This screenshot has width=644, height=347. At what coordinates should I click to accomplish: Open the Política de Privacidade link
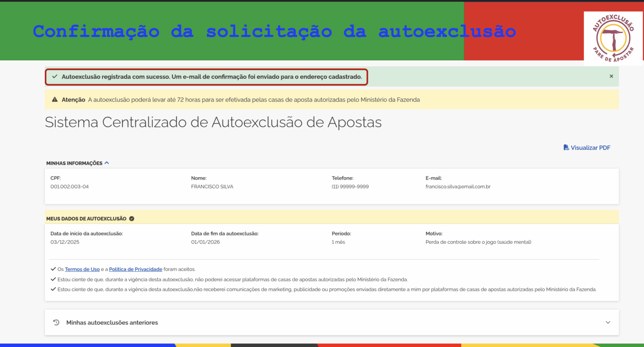click(136, 269)
